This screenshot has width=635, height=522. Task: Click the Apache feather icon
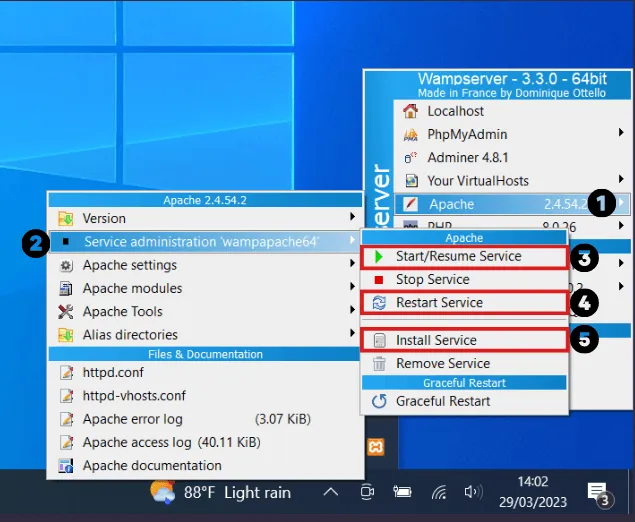coord(410,204)
